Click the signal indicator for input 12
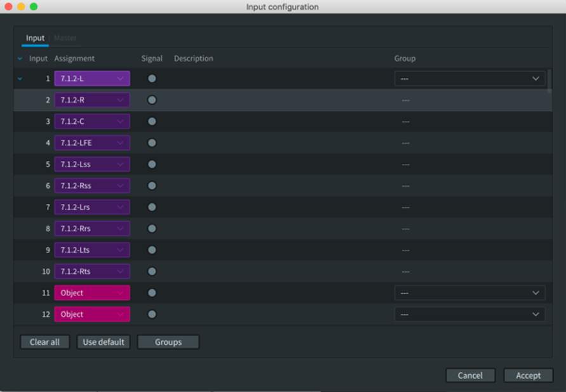Image resolution: width=566 pixels, height=392 pixels. coord(152,314)
